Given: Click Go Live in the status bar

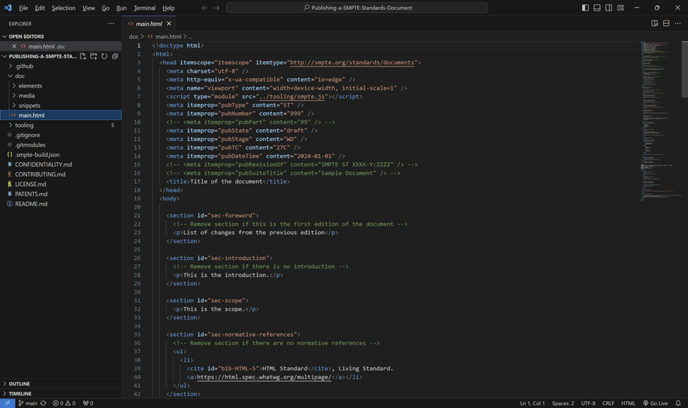Looking at the screenshot, I should pos(656,403).
